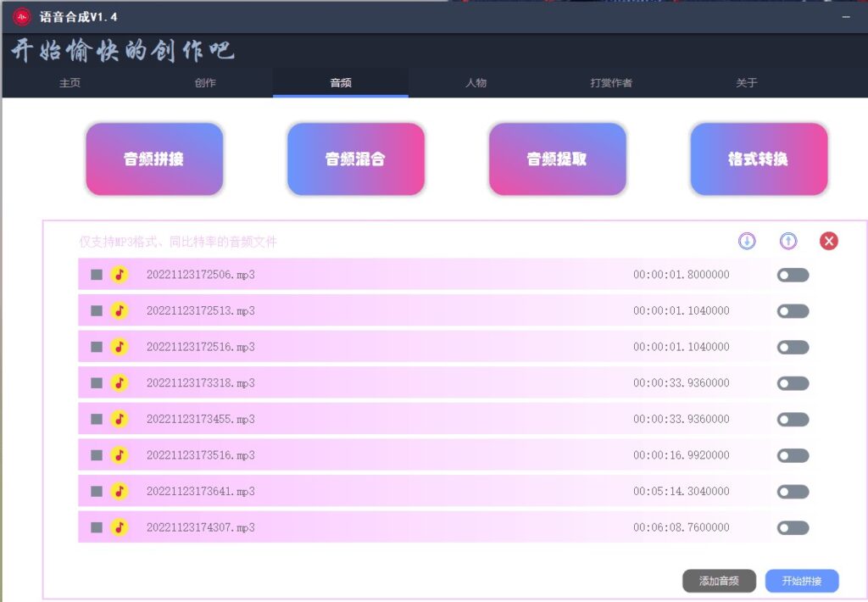868x602 pixels.
Task: Click the music note icon beside 20221123174307.mp3
Action: (x=120, y=527)
